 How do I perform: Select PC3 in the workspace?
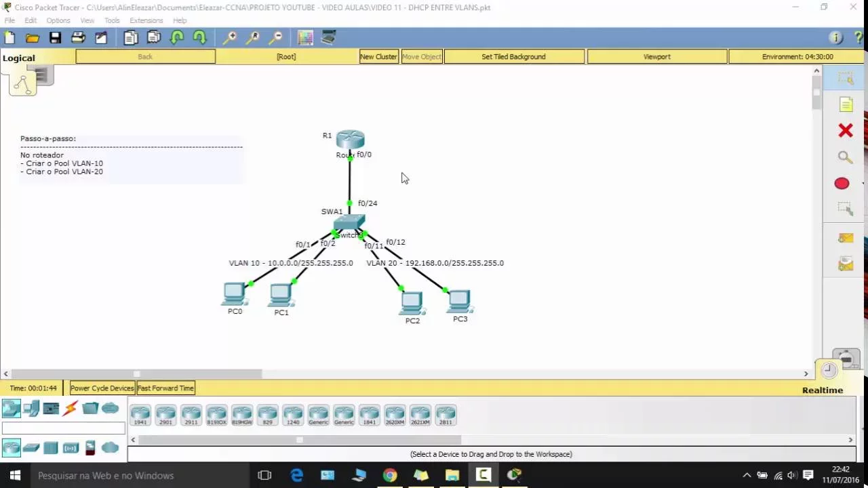pos(459,302)
